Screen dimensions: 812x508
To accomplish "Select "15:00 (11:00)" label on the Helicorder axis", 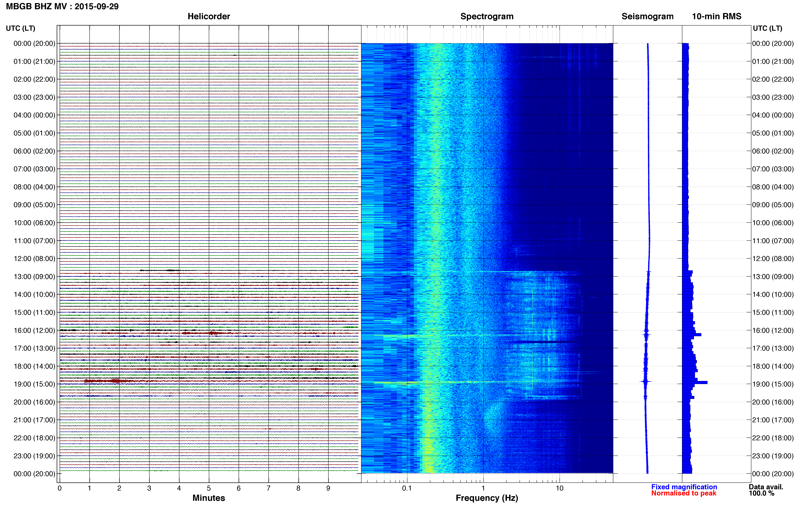I will point(34,312).
